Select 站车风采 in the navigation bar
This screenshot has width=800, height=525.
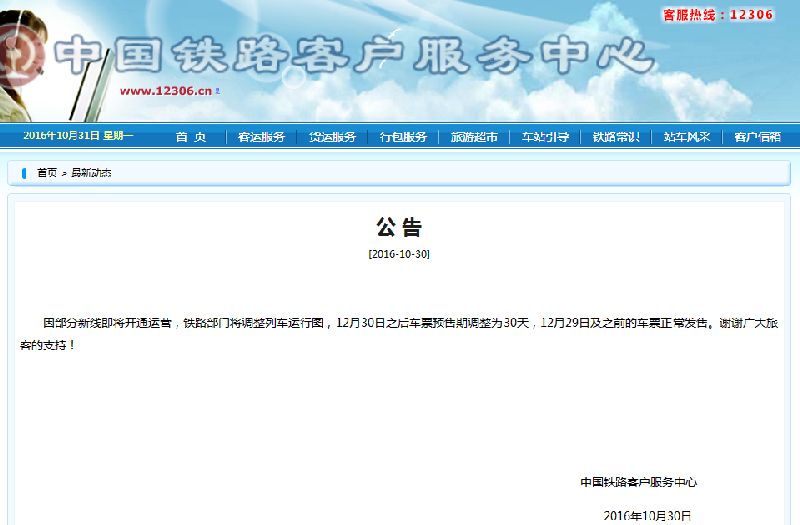point(687,137)
